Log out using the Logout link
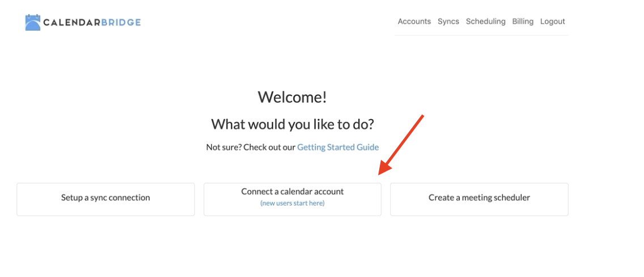Screen dimensions: 644x277 pos(552,22)
